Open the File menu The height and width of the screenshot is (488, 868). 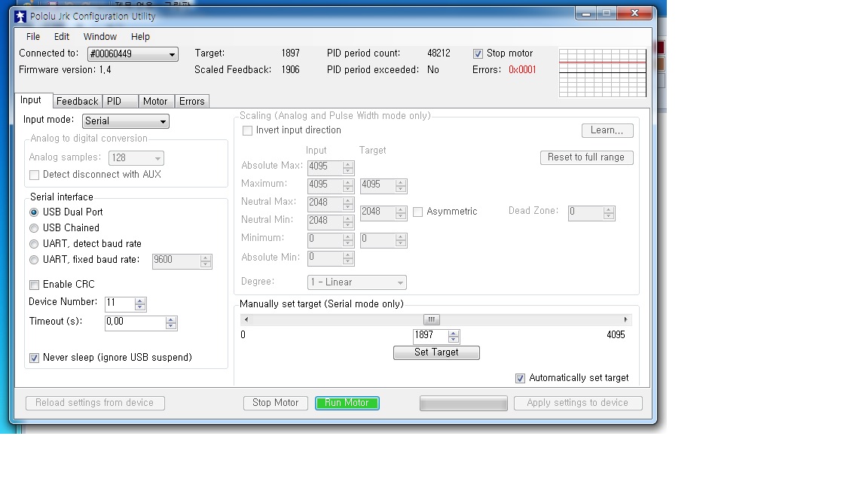pos(33,36)
